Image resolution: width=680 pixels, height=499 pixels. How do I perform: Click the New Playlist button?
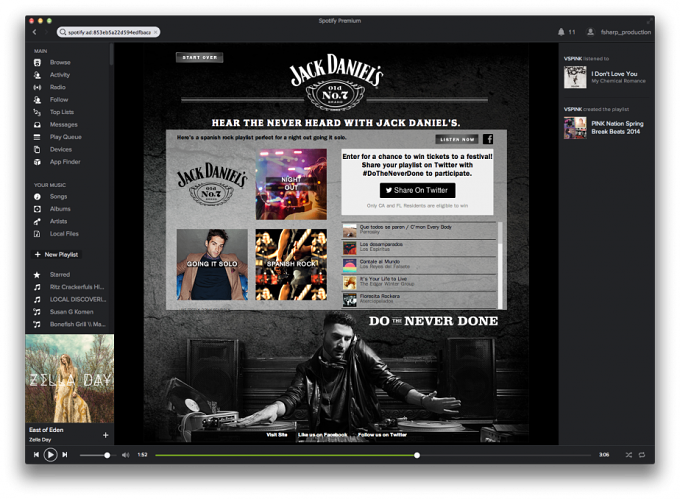pos(56,254)
